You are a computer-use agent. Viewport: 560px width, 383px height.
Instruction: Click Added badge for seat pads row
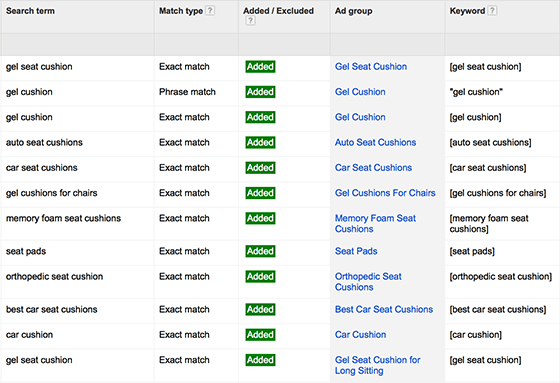(x=260, y=251)
